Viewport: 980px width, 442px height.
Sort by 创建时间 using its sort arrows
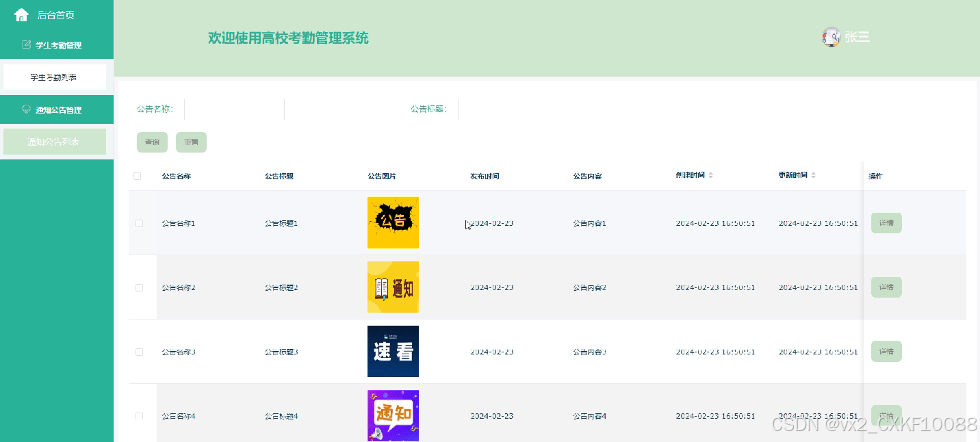710,175
